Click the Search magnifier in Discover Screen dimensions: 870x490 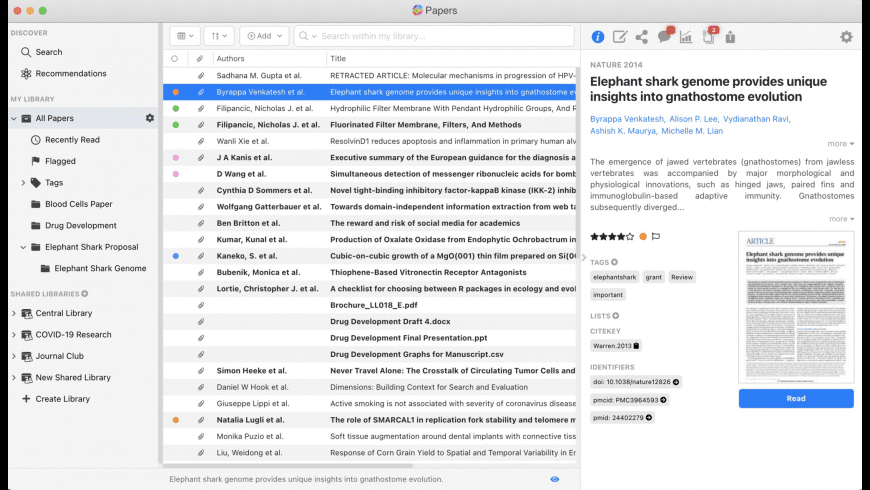tap(26, 52)
